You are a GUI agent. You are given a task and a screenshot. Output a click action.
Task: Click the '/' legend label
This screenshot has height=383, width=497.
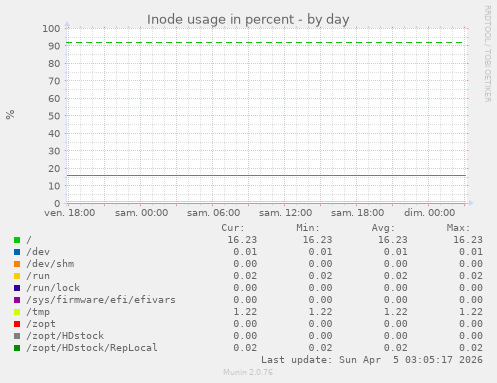coord(29,240)
